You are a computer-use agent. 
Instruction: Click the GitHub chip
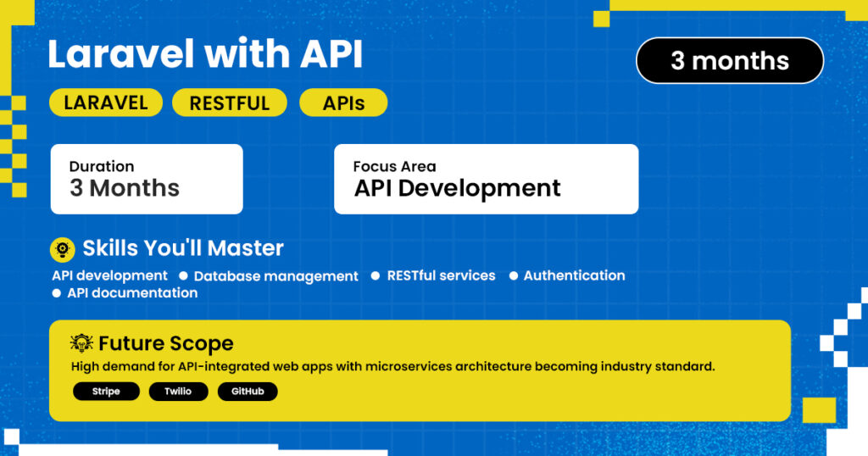tap(248, 392)
